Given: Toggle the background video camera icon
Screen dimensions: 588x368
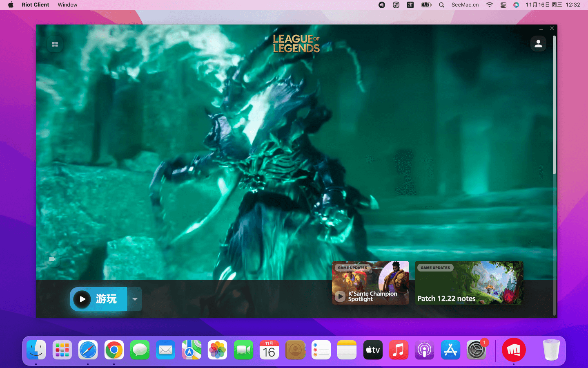Looking at the screenshot, I should tap(52, 259).
